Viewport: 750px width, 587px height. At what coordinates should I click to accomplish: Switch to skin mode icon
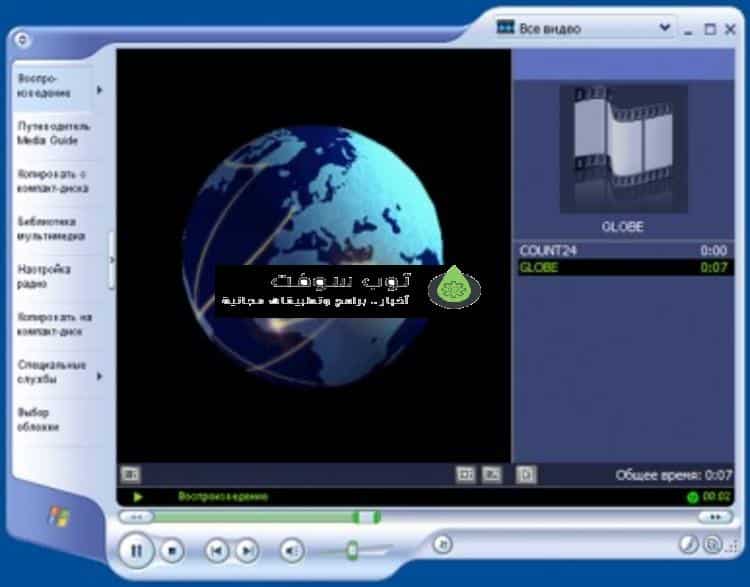point(712,544)
